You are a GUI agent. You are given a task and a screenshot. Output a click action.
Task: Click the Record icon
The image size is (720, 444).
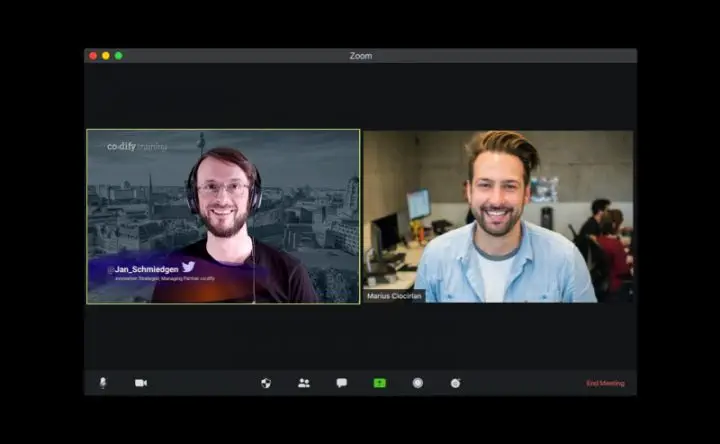[x=418, y=383]
